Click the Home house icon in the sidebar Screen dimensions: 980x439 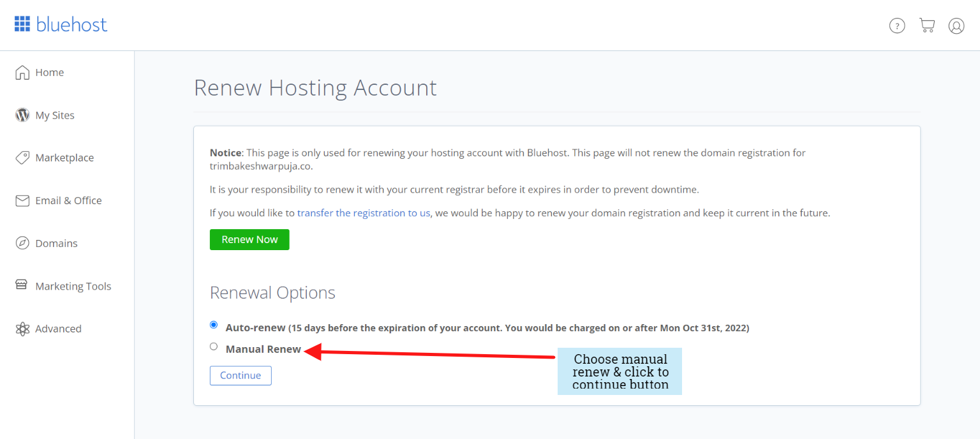[x=22, y=72]
